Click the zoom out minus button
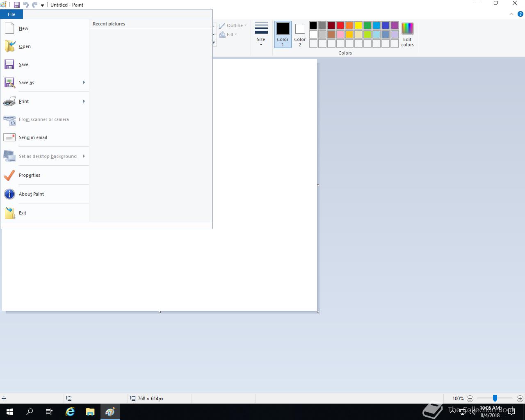 click(470, 398)
